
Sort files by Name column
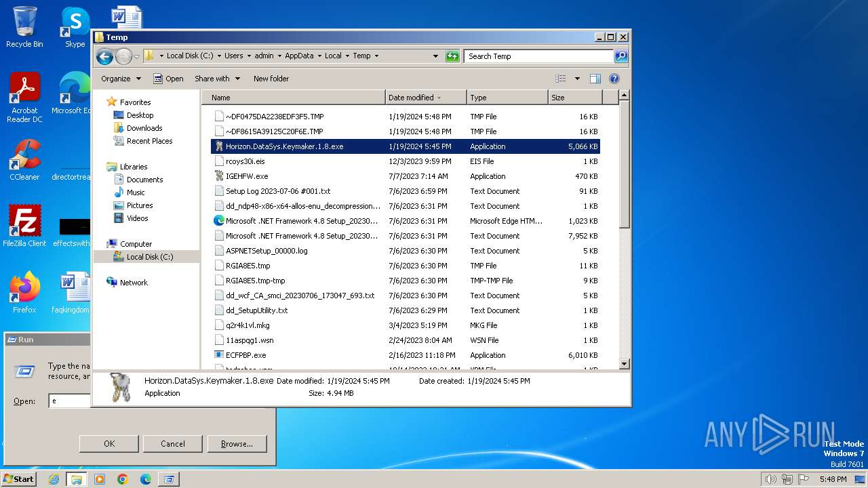tap(294, 98)
